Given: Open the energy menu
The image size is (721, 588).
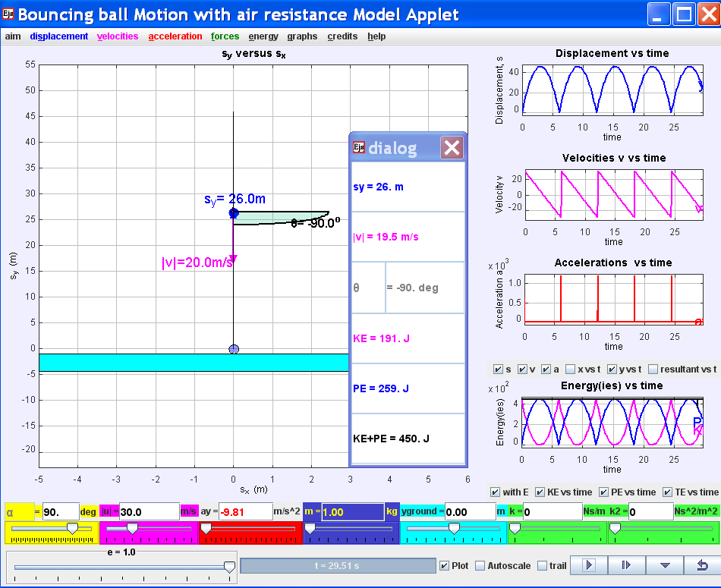Looking at the screenshot, I should click(263, 36).
